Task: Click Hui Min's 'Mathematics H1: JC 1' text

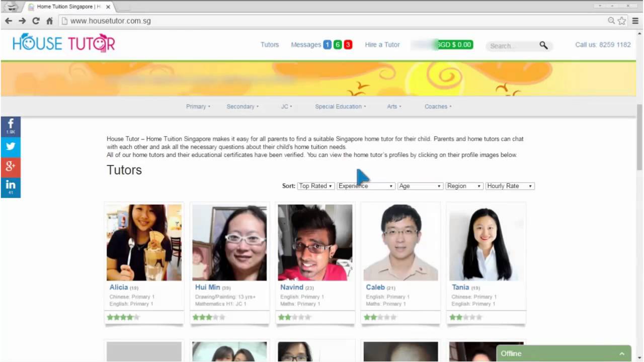Action: tap(221, 304)
